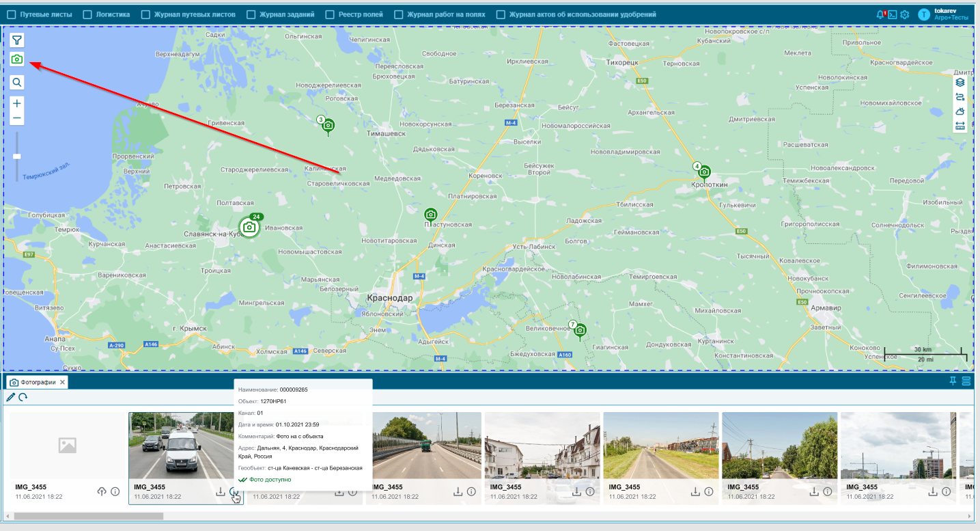Zoom in the map with plus
This screenshot has height=531, width=980.
(x=17, y=103)
